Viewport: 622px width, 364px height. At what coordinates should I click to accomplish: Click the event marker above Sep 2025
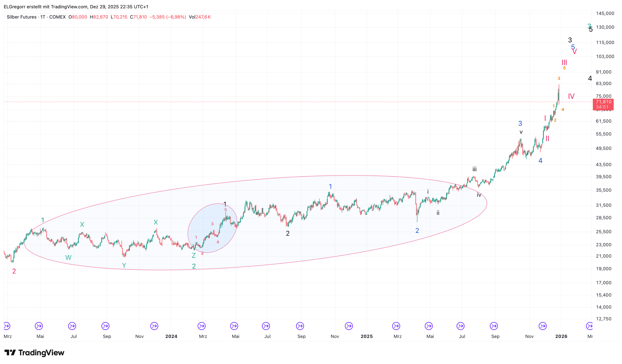(494, 326)
